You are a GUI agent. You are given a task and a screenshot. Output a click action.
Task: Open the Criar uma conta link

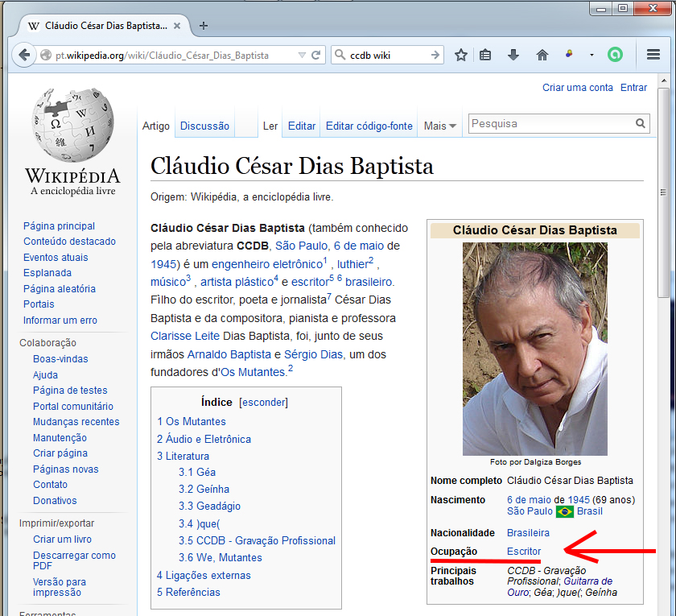pyautogui.click(x=577, y=88)
